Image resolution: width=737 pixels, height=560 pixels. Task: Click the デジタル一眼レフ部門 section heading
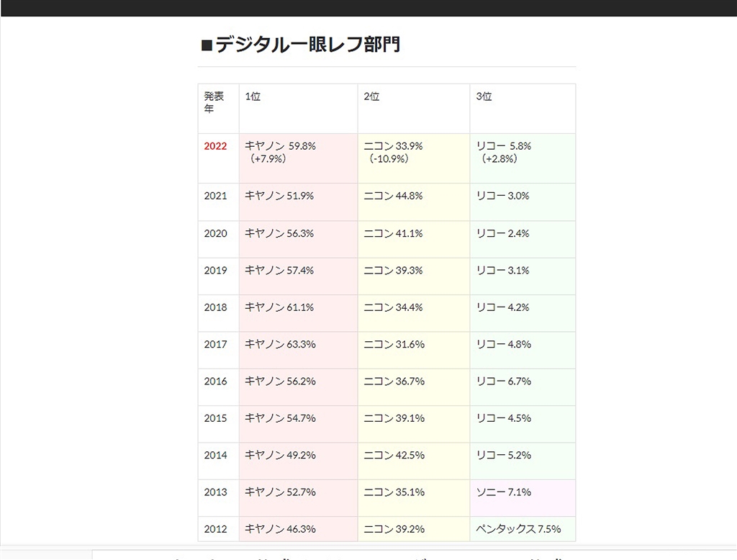tap(300, 45)
